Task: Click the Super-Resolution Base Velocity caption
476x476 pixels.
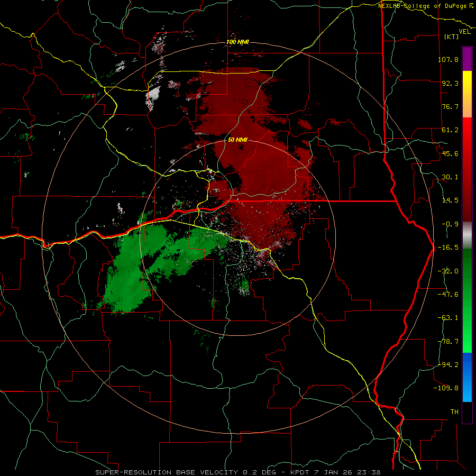Action: pyautogui.click(x=237, y=472)
